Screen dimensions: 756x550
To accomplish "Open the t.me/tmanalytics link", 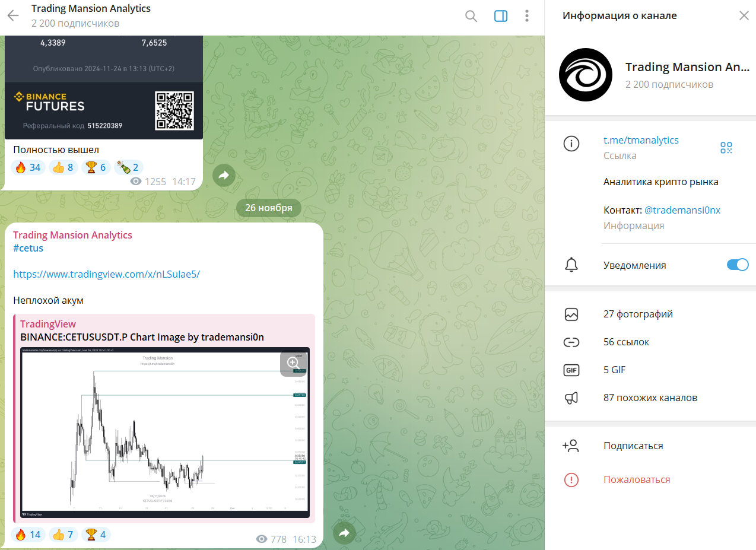I will tap(641, 140).
